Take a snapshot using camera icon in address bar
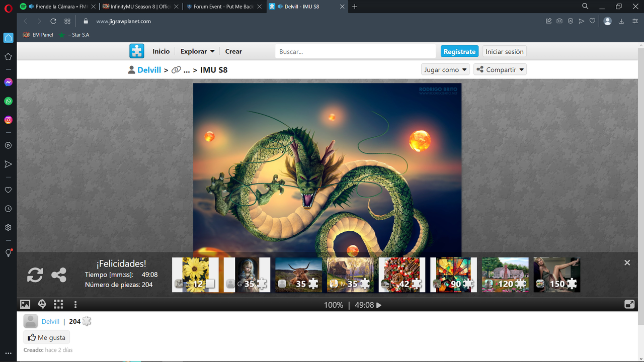This screenshot has width=644, height=362. (559, 21)
